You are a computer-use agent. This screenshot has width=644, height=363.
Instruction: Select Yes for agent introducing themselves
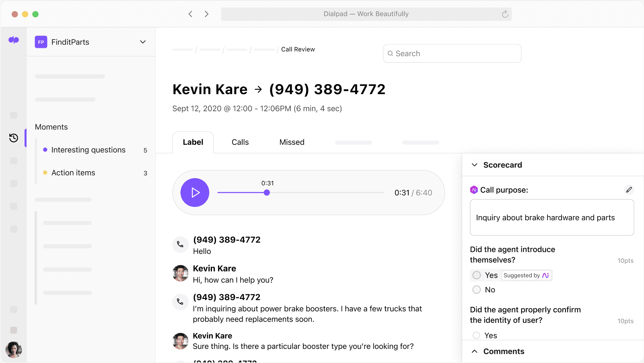(x=476, y=275)
